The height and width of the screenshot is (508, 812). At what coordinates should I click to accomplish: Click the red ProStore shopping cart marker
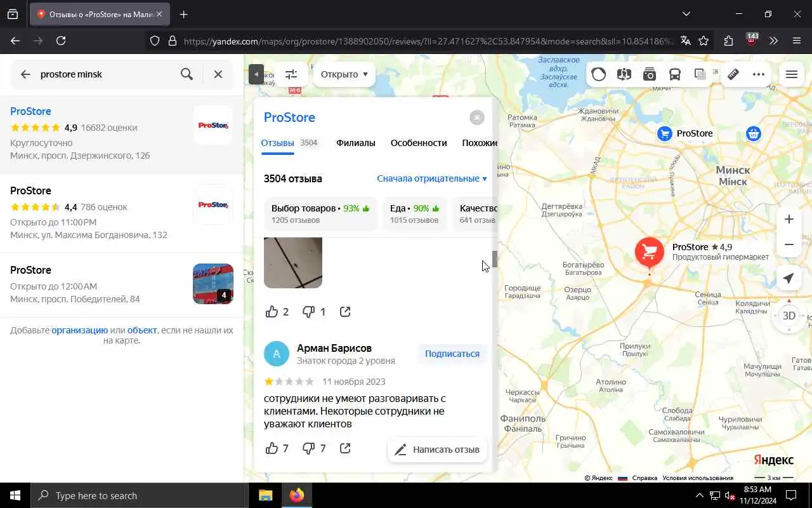(x=649, y=253)
